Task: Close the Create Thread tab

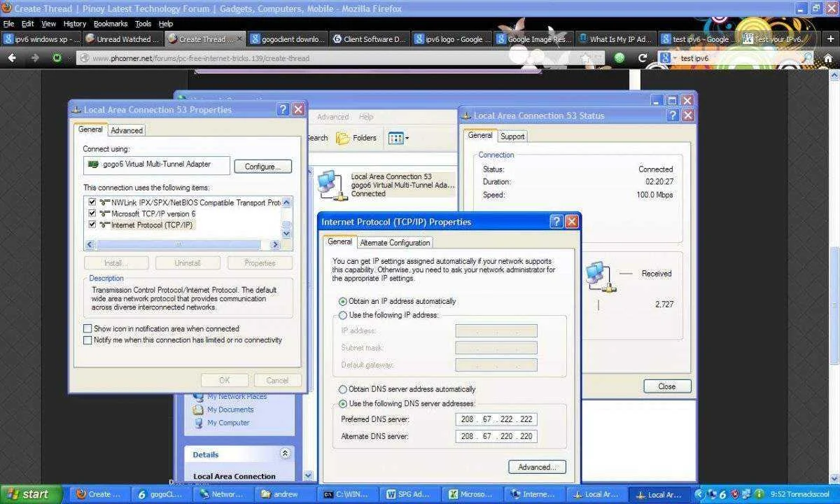Action: (x=239, y=39)
